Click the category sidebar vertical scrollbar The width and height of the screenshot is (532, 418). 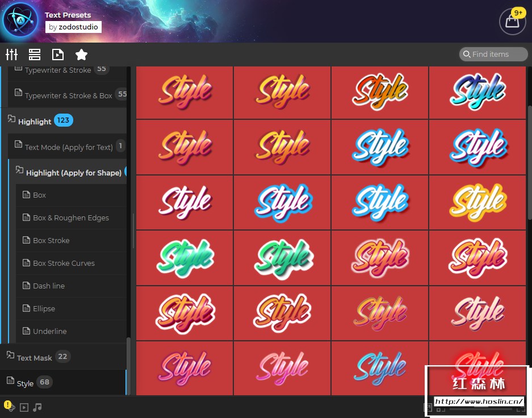click(x=128, y=366)
